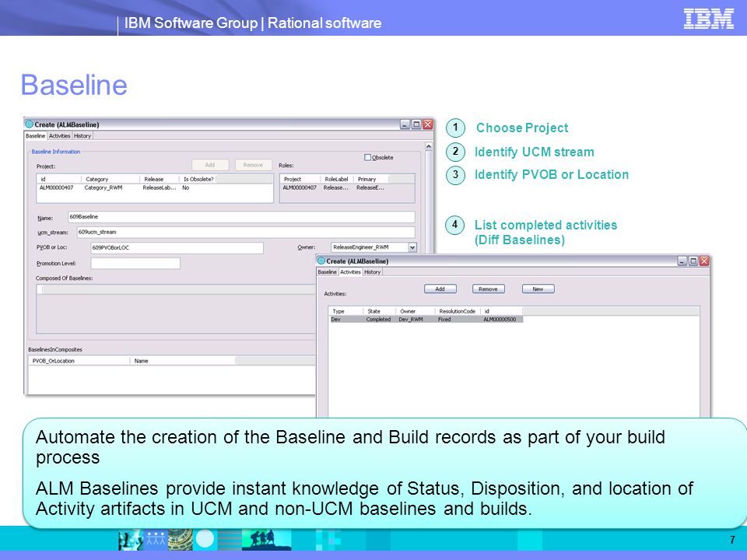This screenshot has width=747, height=560.
Task: Click the PVOB_OrLocation column header
Action: pyautogui.click(x=79, y=361)
